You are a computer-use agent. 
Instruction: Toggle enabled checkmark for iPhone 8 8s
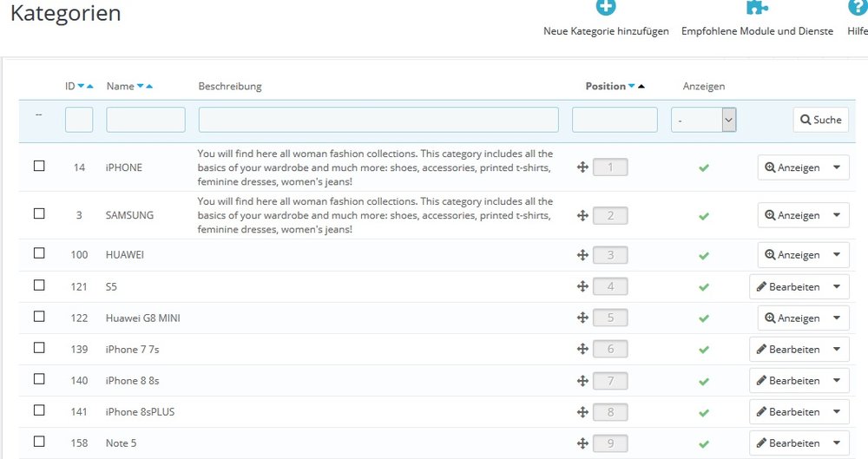click(704, 382)
